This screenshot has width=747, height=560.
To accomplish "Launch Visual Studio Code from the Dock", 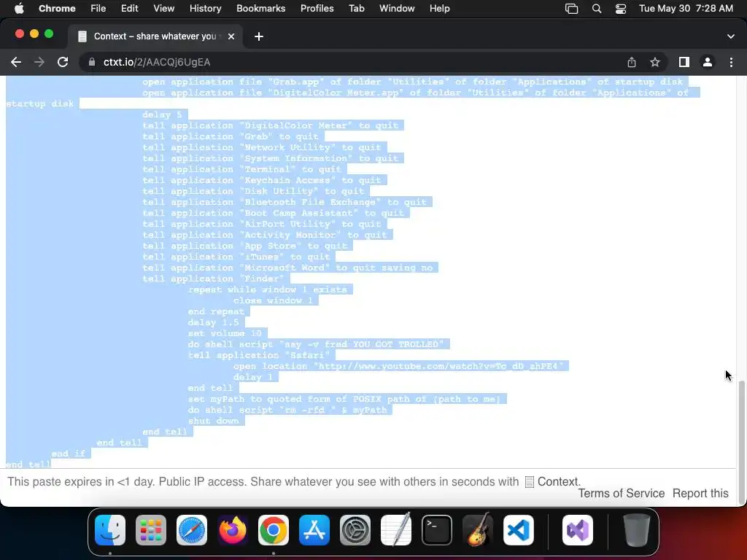I will (519, 530).
